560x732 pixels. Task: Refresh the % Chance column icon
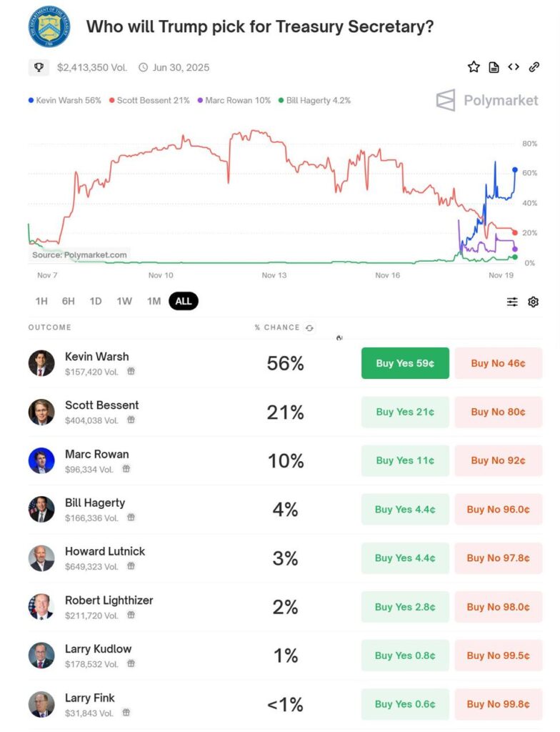pyautogui.click(x=309, y=327)
